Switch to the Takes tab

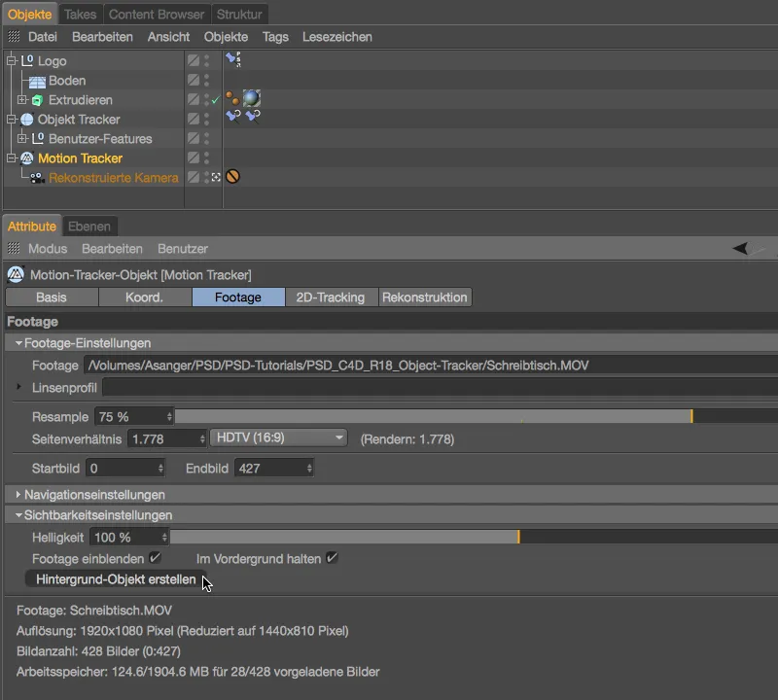pyautogui.click(x=81, y=15)
